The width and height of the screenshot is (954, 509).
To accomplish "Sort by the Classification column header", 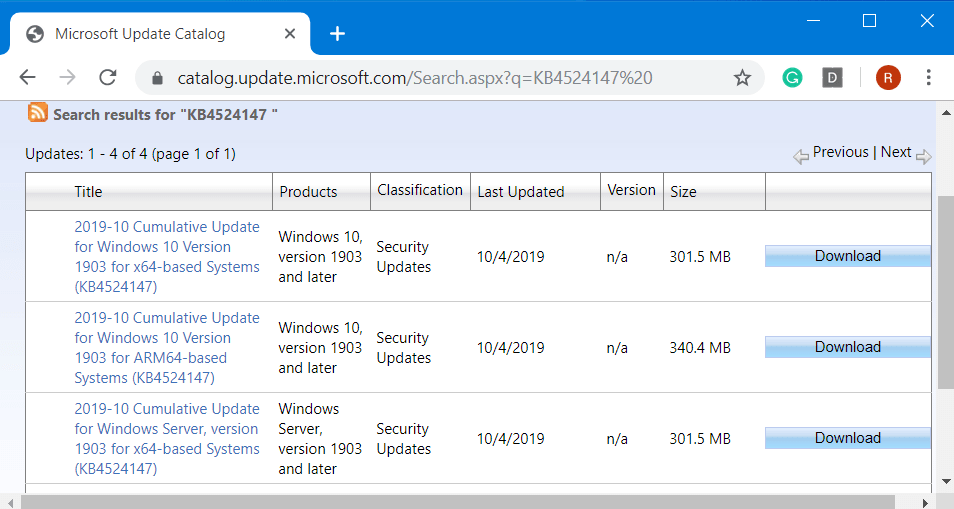I will click(x=420, y=190).
